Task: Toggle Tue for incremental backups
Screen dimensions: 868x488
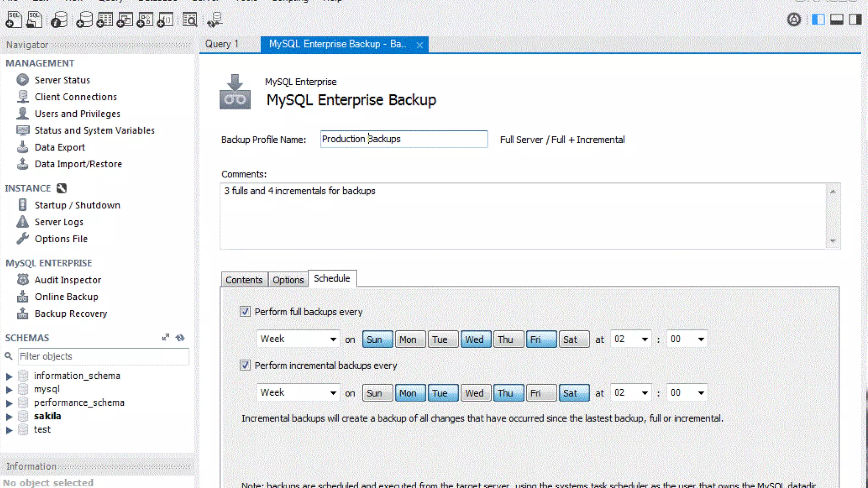Action: pos(443,393)
